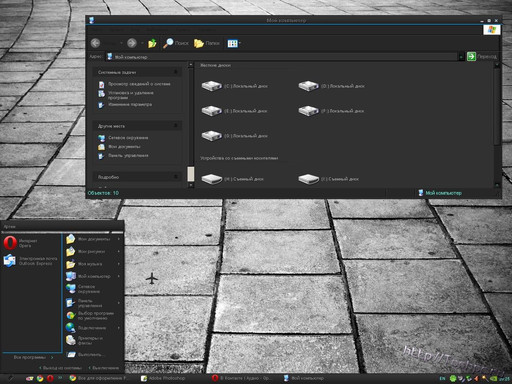Collapse the Other Places (Другие места) panel
Image resolution: width=512 pixels, height=384 pixels.
pyautogui.click(x=176, y=126)
